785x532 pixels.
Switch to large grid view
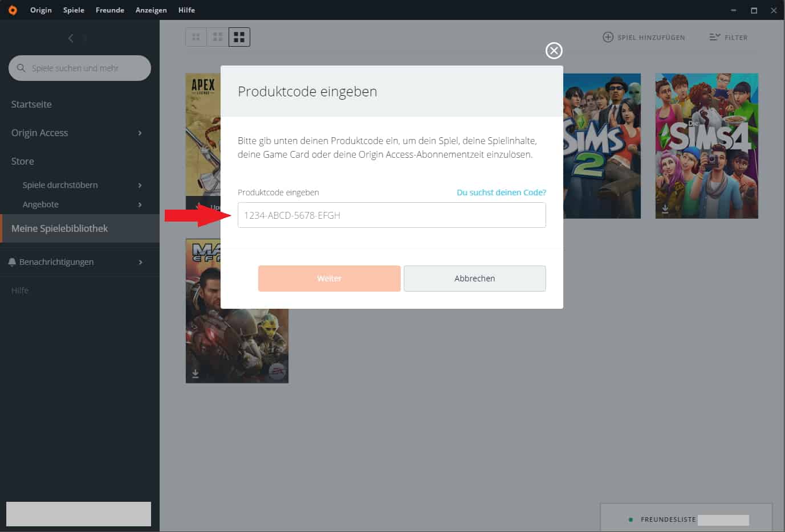(239, 37)
